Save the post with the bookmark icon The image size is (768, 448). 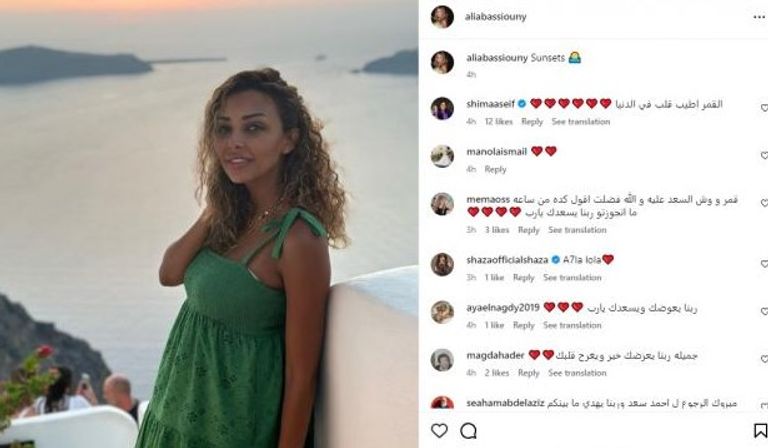click(760, 431)
